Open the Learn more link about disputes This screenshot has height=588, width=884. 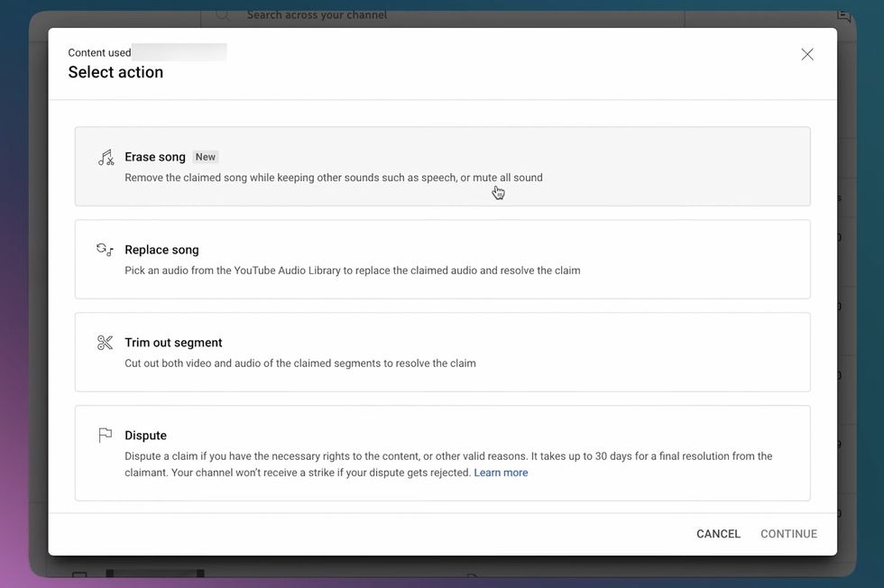[501, 473]
